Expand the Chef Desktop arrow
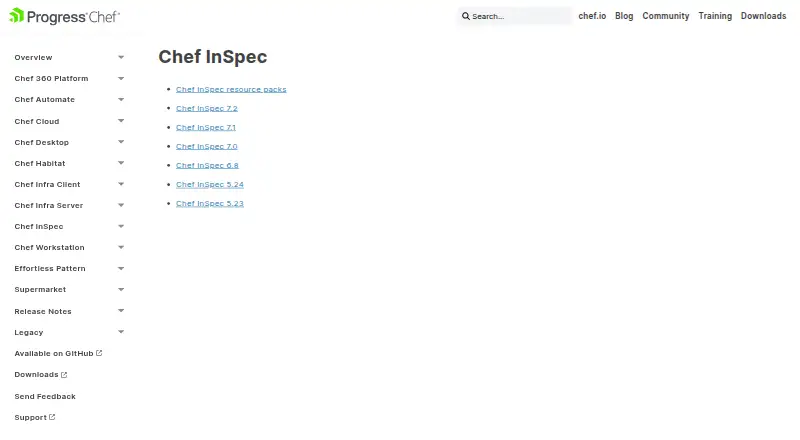800x440 pixels. coord(121,141)
